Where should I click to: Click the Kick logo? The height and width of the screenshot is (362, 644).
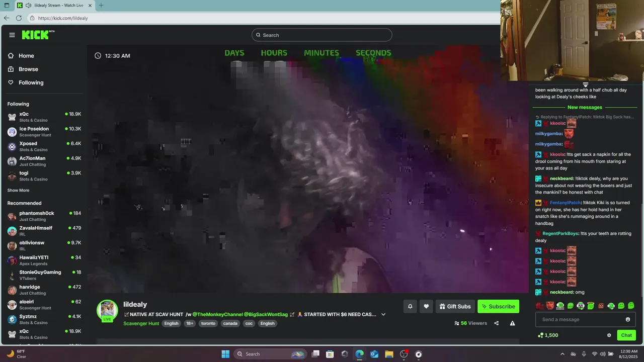coord(38,35)
